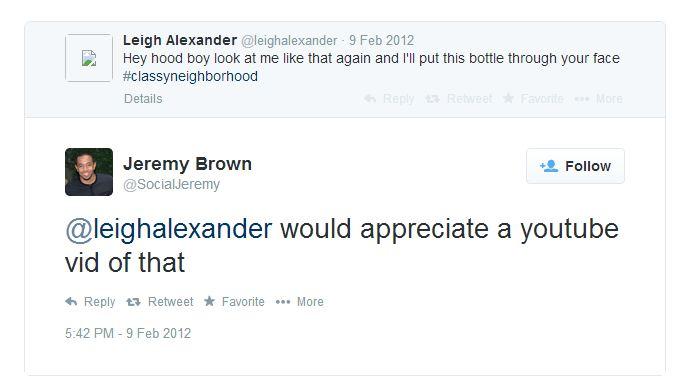Open the Jeremy Brown profile name

[x=187, y=164]
